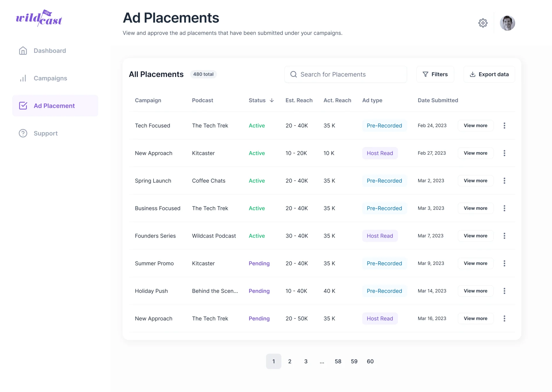Click Wildcast Podcast cell
Viewport: 552px width, 392px height.
[214, 236]
